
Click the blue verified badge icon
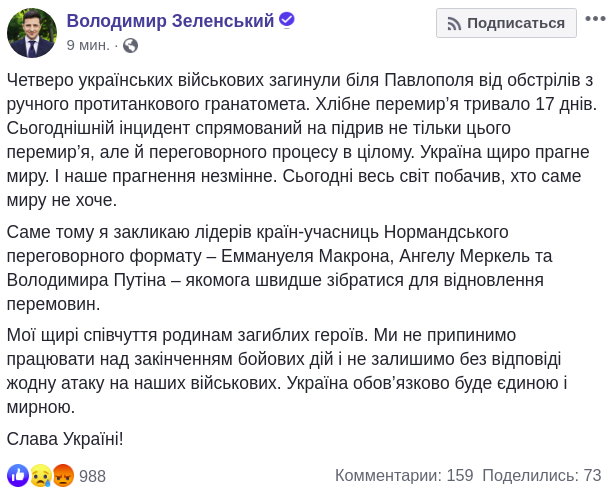pyautogui.click(x=286, y=21)
